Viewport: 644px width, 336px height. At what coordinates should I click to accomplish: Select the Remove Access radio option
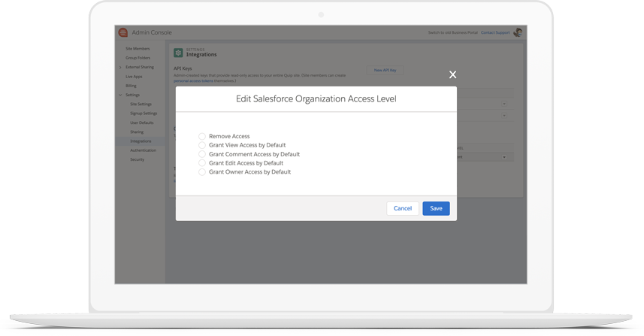pos(202,136)
